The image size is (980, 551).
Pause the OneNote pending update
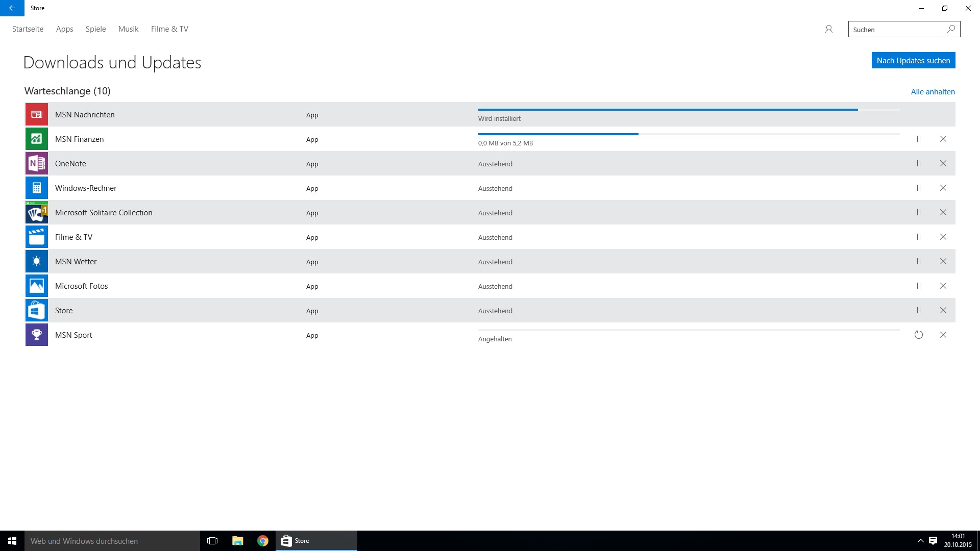919,164
